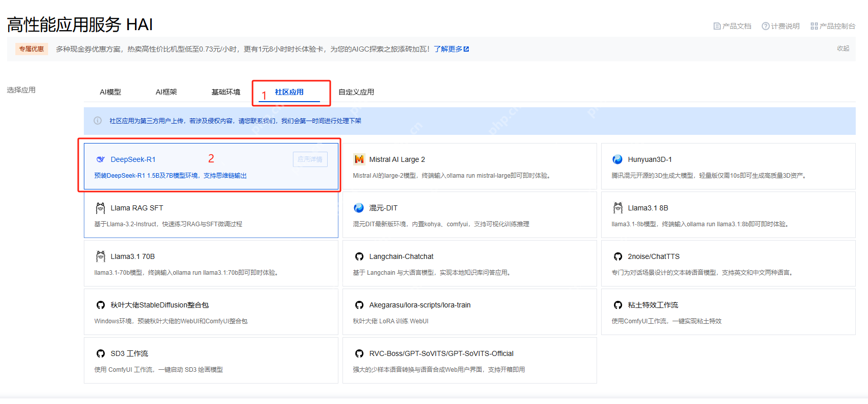868x404 pixels.
Task: Click the 计费说明 question mark icon
Action: click(765, 26)
